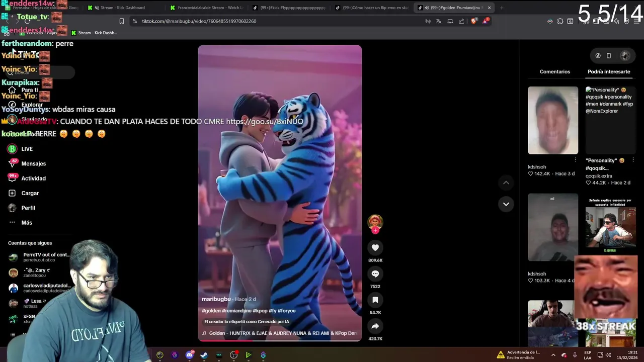Click phone app icon near profile avatar
The image size is (644, 362).
[x=608, y=55]
